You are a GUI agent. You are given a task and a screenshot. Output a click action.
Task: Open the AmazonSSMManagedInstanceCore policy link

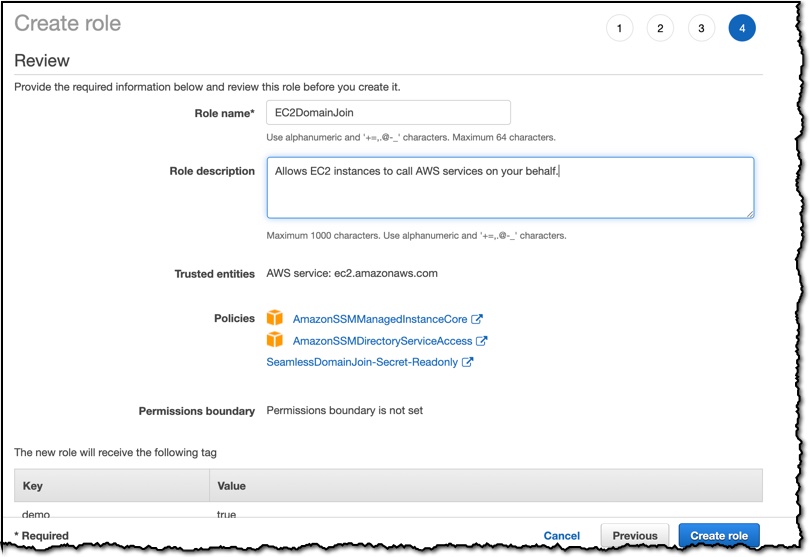coord(380,319)
